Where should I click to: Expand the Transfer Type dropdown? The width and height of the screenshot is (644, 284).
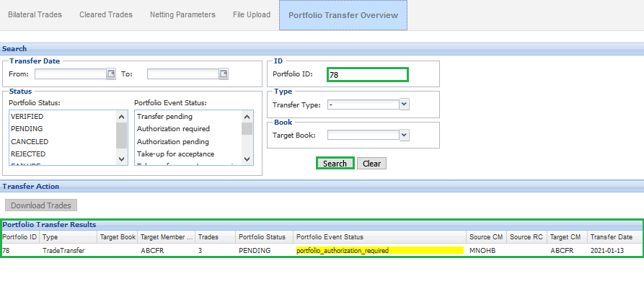pos(404,105)
